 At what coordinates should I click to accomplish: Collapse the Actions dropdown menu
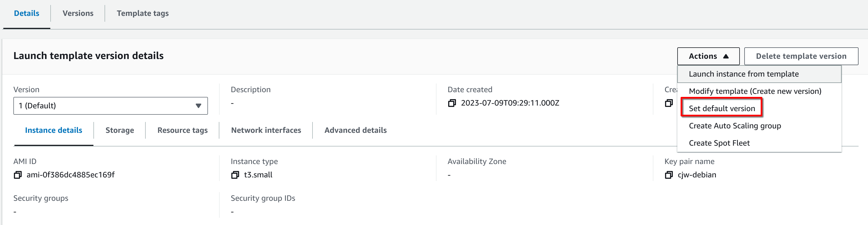click(x=708, y=56)
